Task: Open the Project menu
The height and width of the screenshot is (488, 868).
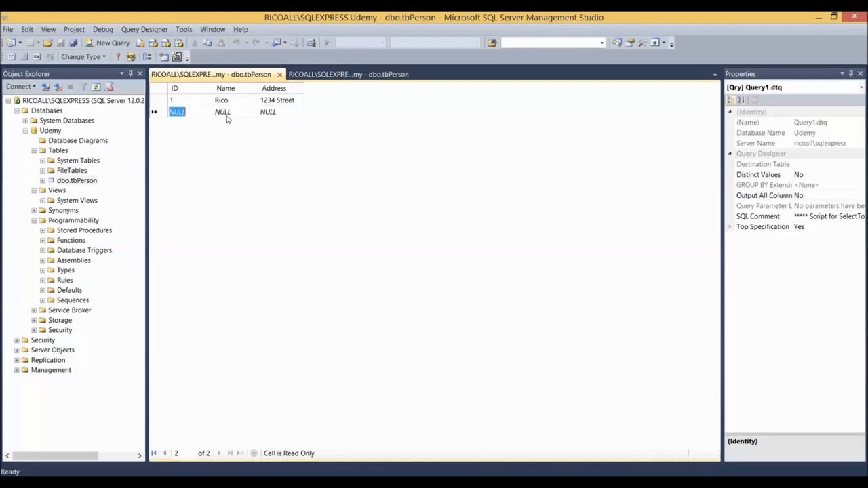Action: 74,29
